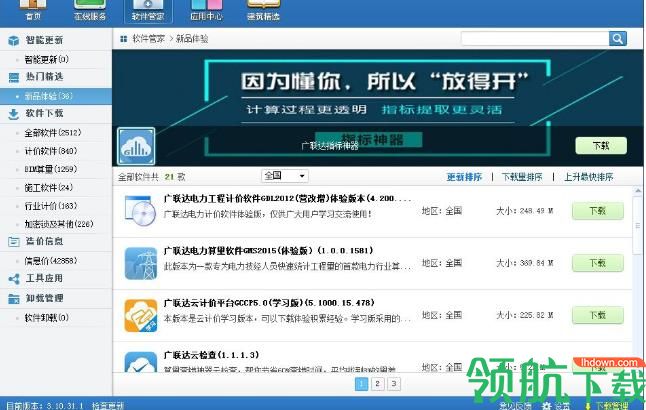The image size is (646, 410).
Task: Sort the list by 上升最快排序
Action: point(589,177)
